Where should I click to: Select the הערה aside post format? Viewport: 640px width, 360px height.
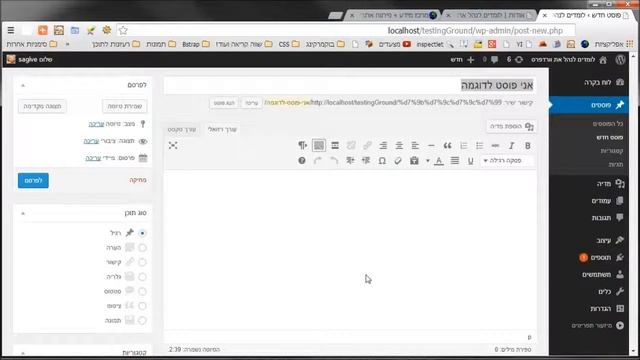pyautogui.click(x=142, y=248)
